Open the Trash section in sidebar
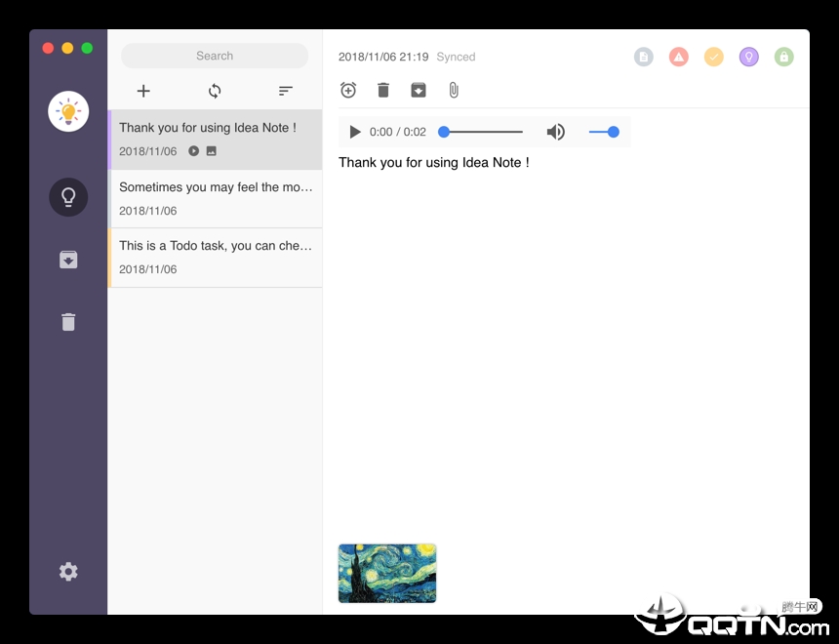839x644 pixels. click(68, 322)
